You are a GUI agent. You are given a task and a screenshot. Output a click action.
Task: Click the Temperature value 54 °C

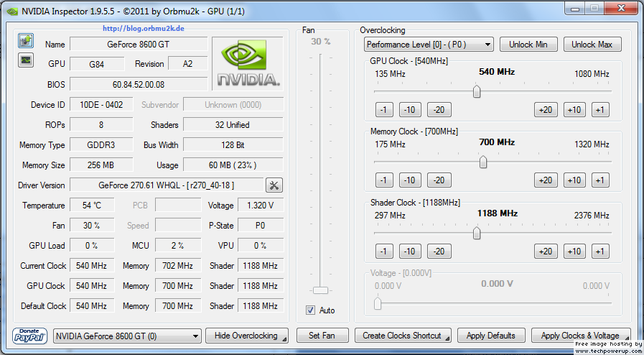[x=92, y=206]
